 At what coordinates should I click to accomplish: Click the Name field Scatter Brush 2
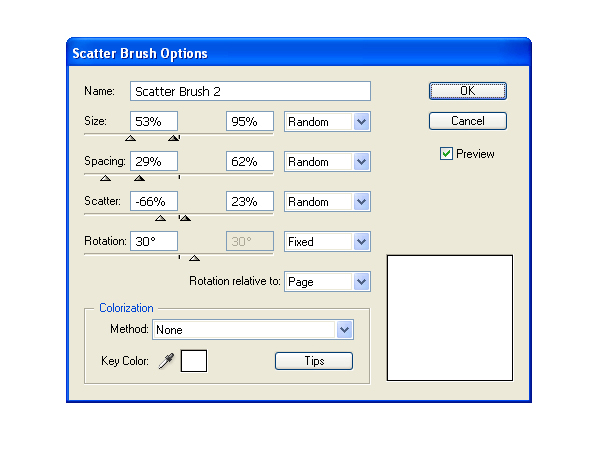pos(250,91)
